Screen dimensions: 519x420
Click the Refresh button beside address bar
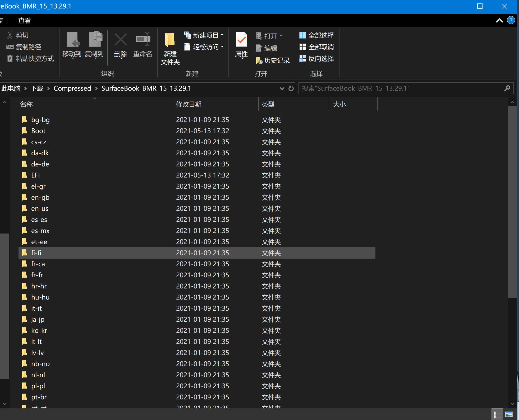[x=291, y=88]
